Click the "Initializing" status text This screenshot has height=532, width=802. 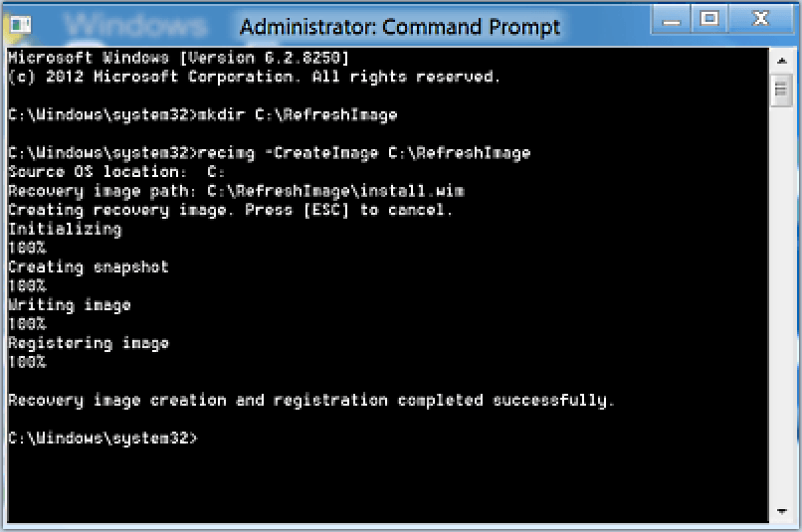[x=65, y=229]
